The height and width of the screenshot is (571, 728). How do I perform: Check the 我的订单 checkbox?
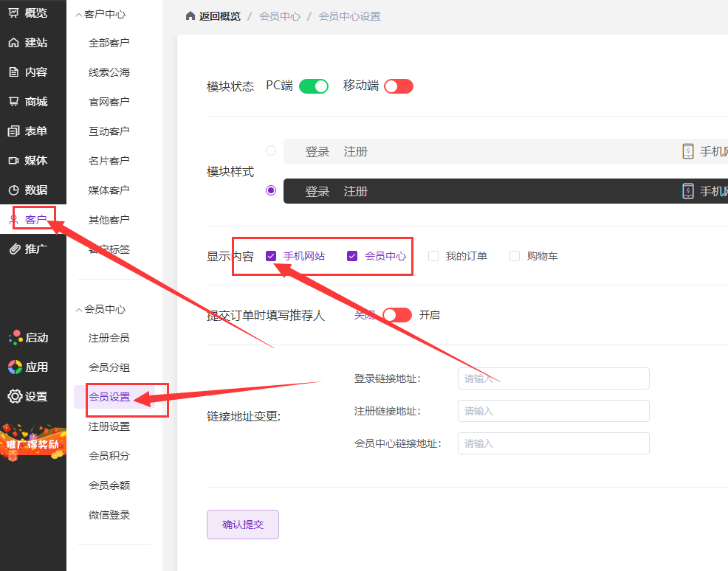(x=433, y=256)
